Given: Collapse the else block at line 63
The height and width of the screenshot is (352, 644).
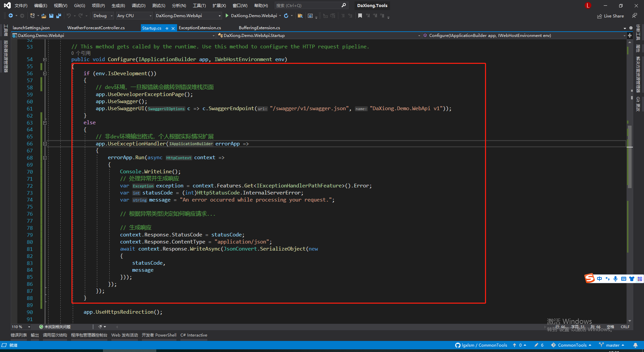Looking at the screenshot, I should (x=45, y=123).
